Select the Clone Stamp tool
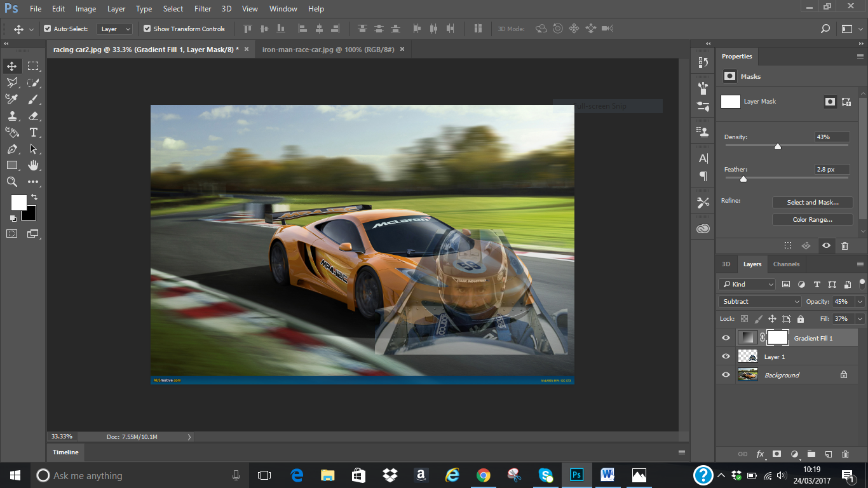 (12, 116)
